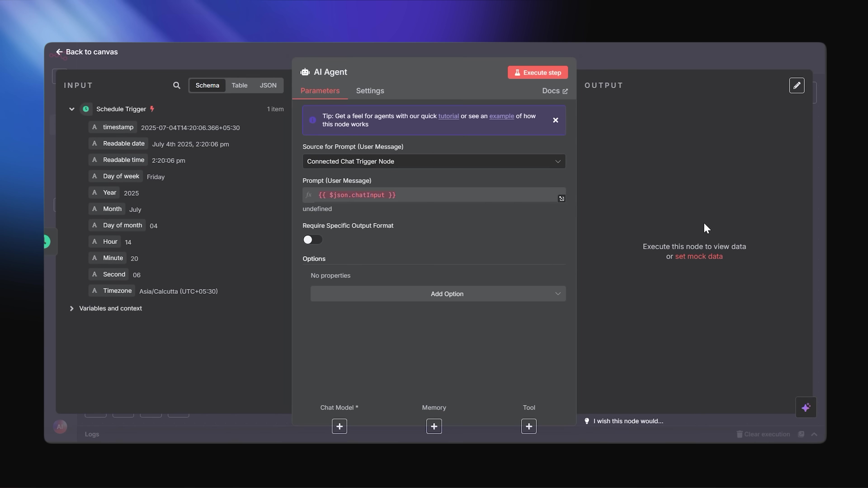Click the "undefined" expression result text
The height and width of the screenshot is (488, 868).
317,209
